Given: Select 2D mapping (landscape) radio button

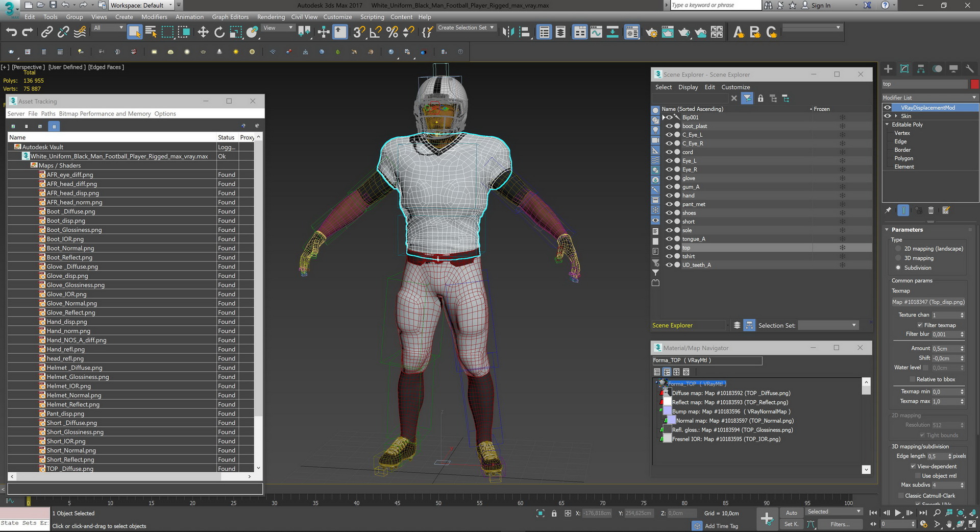Looking at the screenshot, I should (898, 249).
